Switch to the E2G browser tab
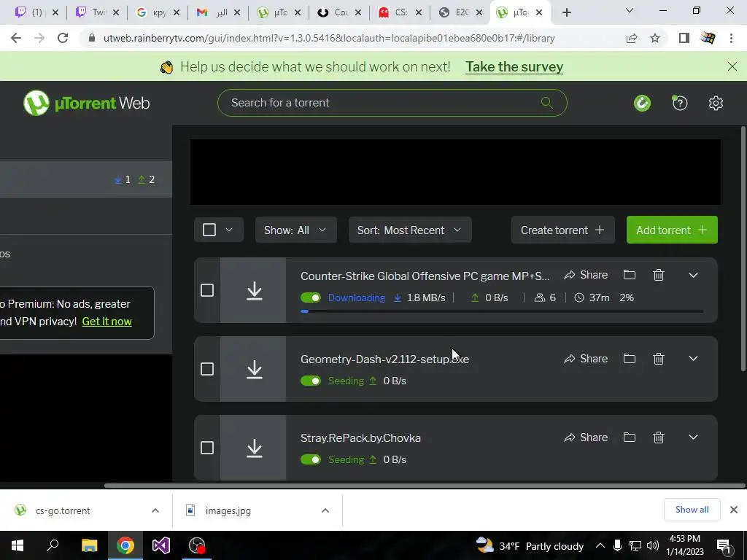Viewport: 747px width, 560px height. point(460,12)
